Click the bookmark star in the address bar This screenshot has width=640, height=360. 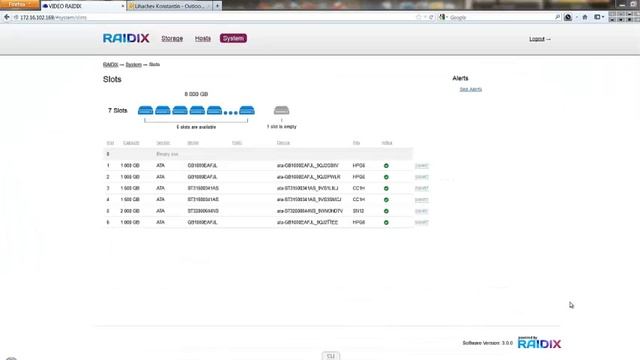click(418, 17)
